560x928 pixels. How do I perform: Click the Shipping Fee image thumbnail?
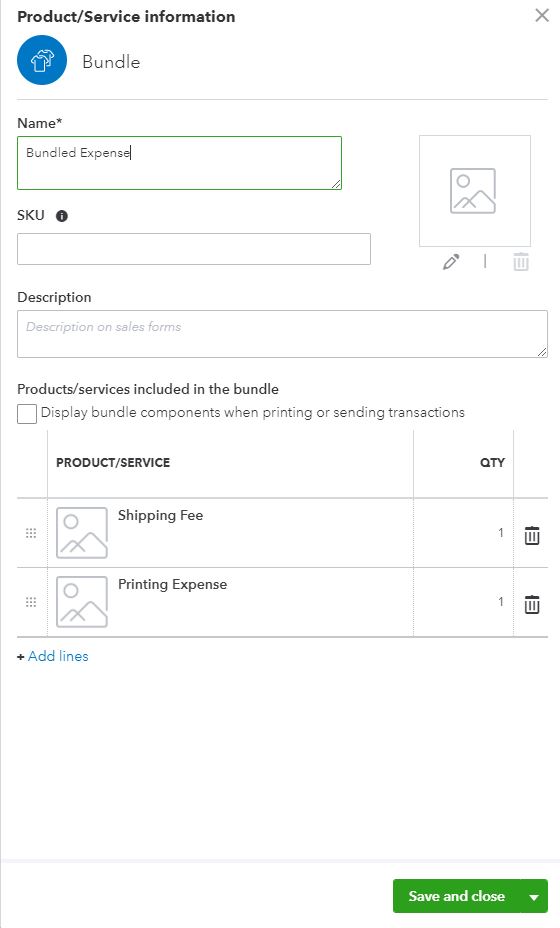coord(82,533)
